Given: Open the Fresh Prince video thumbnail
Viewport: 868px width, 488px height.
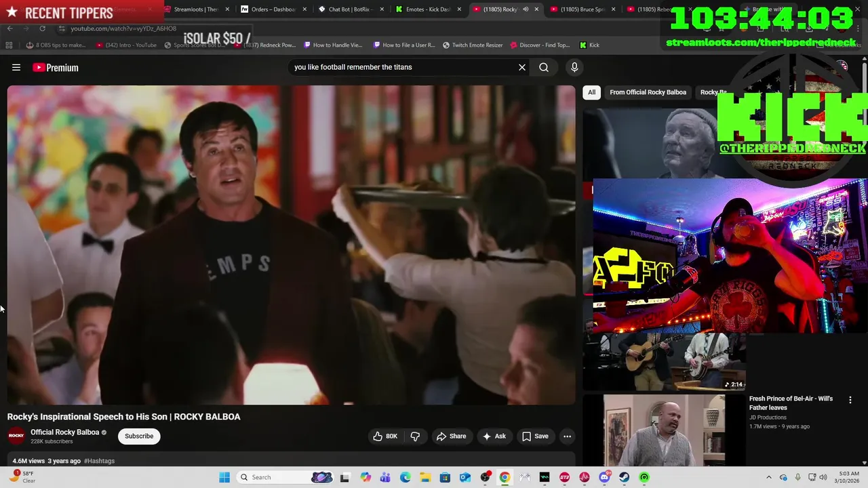Looking at the screenshot, I should tap(665, 430).
